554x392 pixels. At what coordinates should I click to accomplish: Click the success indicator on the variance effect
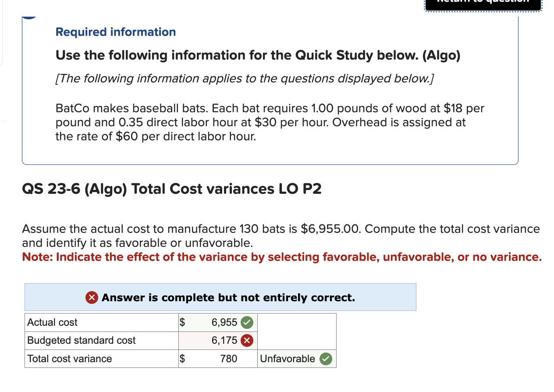tap(325, 359)
